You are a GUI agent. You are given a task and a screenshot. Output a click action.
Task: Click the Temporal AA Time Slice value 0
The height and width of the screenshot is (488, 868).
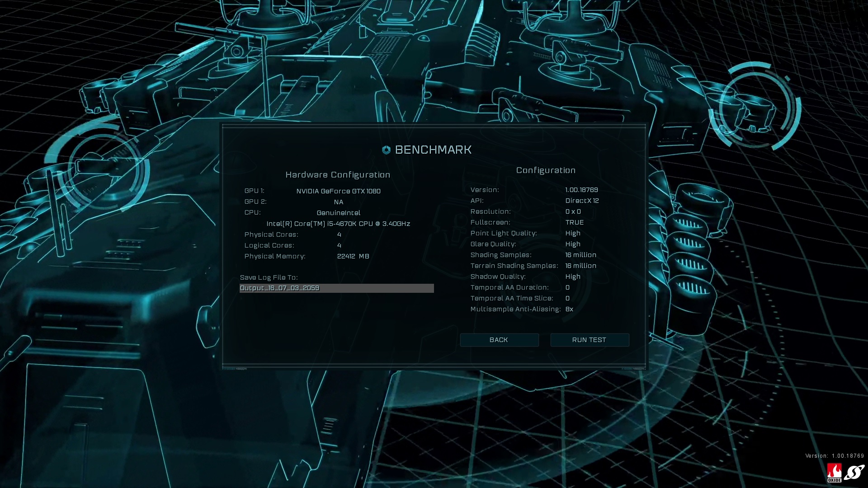pos(567,298)
